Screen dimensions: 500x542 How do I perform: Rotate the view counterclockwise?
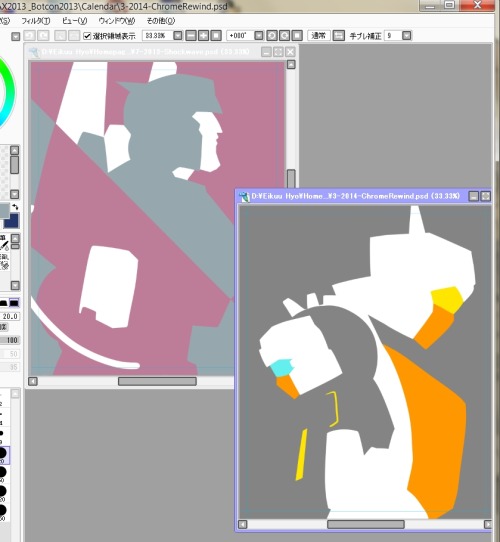tap(272, 36)
